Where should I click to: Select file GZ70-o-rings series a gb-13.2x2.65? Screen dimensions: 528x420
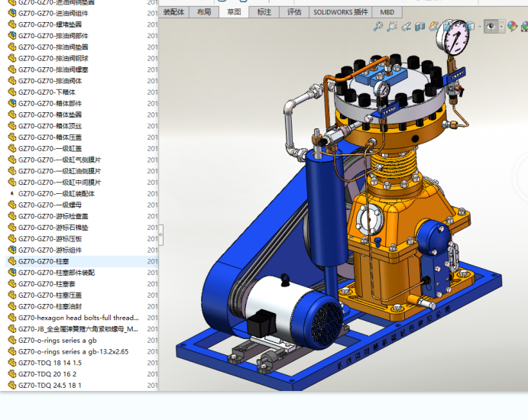coord(73,351)
